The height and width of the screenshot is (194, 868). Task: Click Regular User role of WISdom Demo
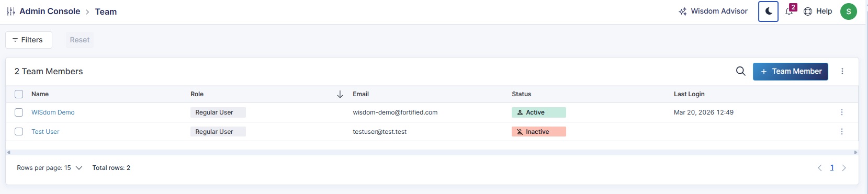tap(218, 112)
